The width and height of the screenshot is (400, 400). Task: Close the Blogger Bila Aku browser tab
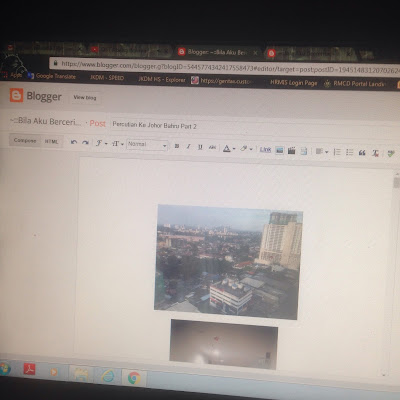point(255,53)
